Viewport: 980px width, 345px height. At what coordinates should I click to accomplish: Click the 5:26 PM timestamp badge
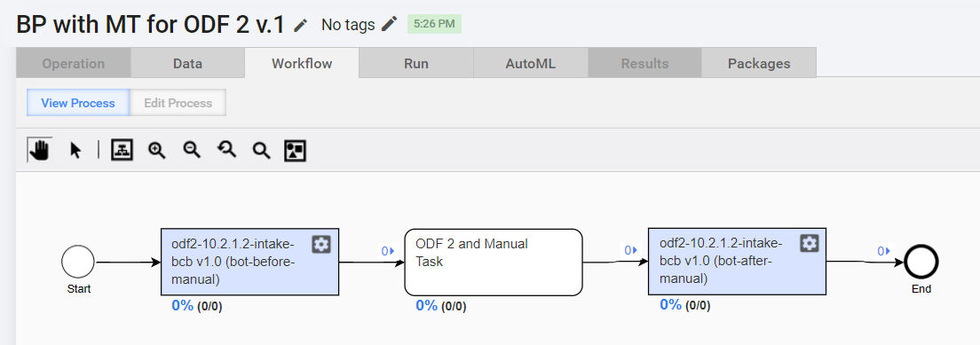[434, 24]
